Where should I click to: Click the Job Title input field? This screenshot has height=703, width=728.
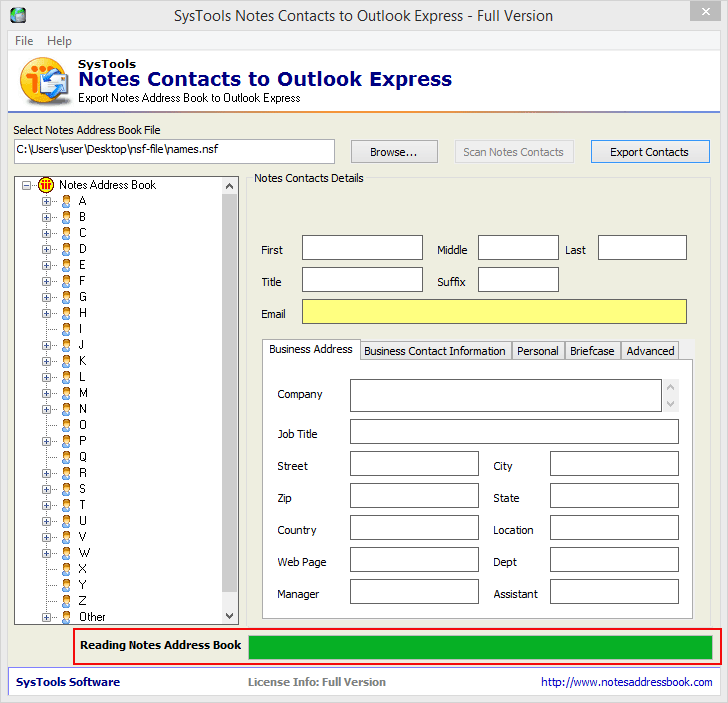click(x=514, y=432)
